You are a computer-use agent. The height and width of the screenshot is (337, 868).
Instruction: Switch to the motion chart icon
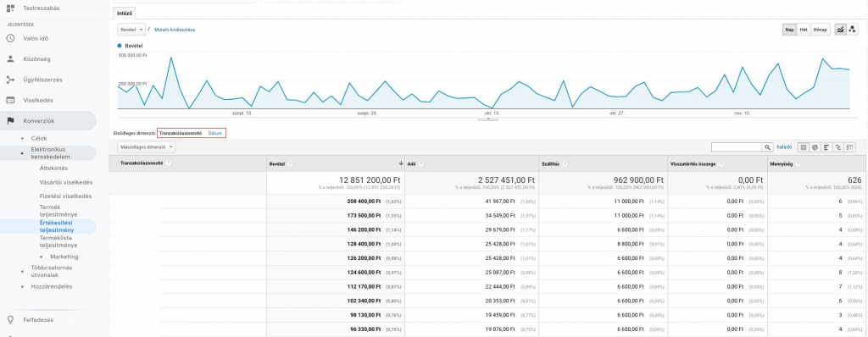click(x=852, y=30)
